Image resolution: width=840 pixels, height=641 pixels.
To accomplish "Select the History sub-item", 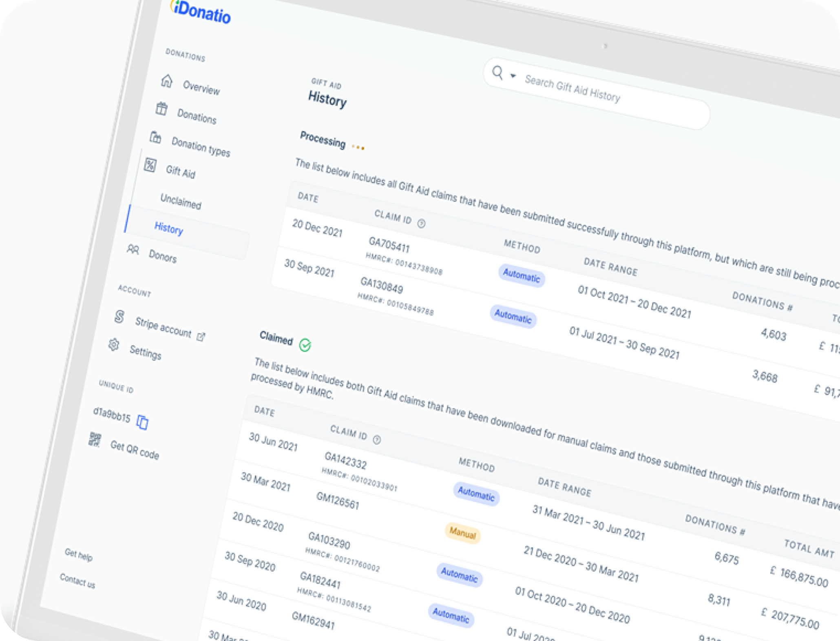I will click(x=168, y=228).
